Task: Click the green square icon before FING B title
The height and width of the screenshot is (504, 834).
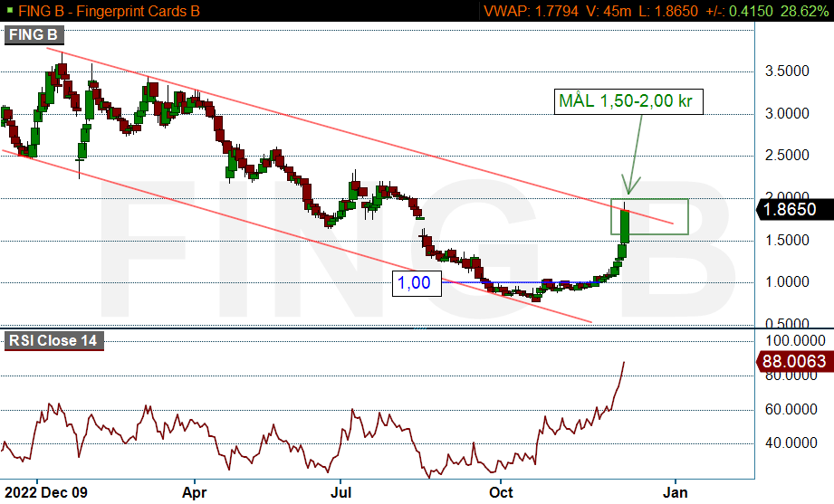Action: (10, 10)
